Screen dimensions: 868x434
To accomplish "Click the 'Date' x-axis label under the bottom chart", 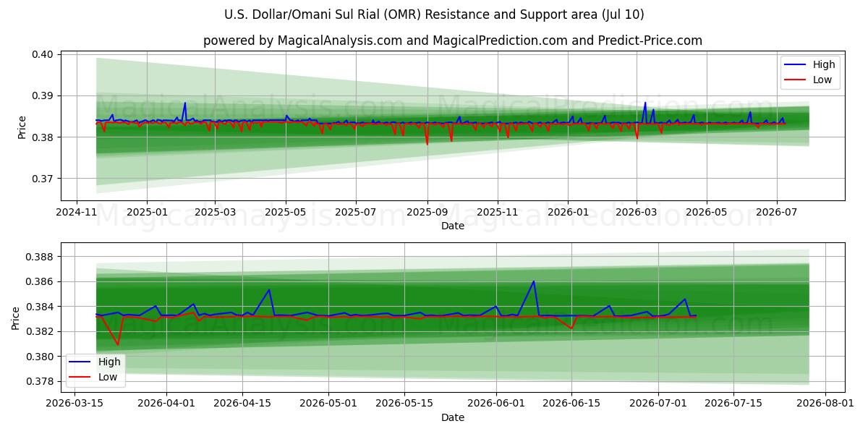I will 453,417.
